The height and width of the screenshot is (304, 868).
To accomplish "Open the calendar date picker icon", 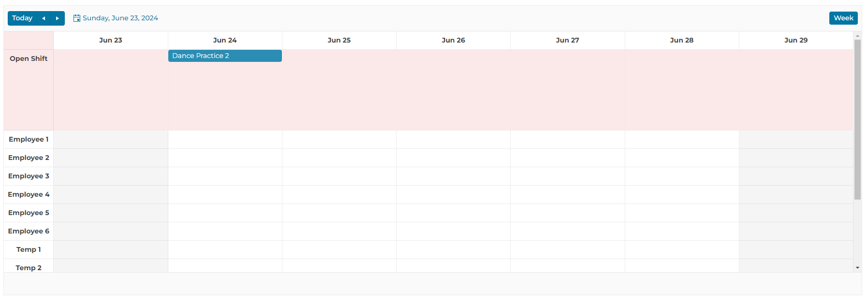I will pos(76,18).
